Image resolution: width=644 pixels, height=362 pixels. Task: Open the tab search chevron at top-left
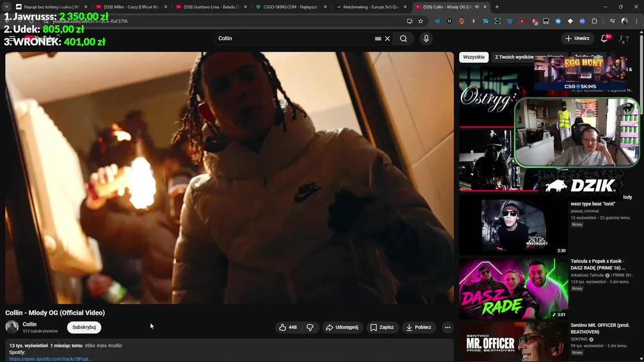(7, 7)
